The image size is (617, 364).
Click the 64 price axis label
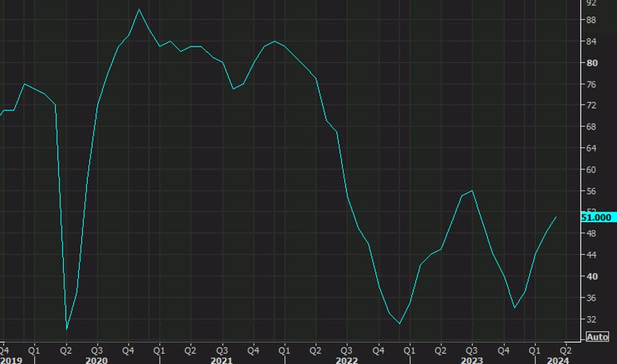point(591,148)
